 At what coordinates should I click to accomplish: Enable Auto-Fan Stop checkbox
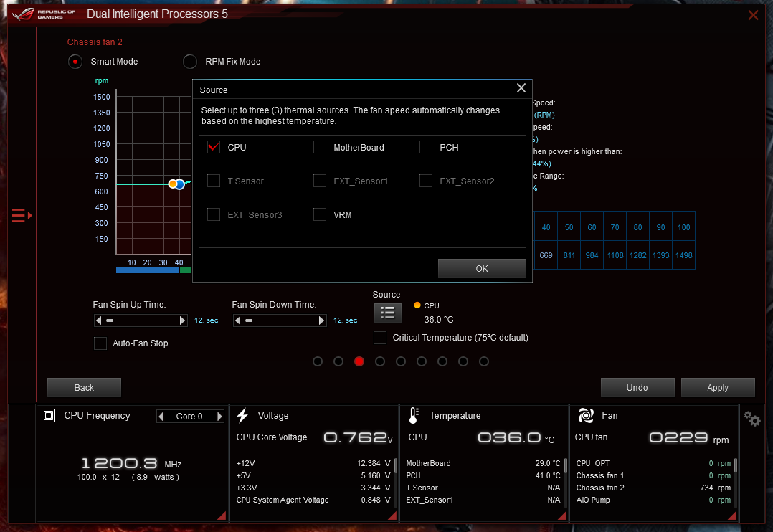100,343
